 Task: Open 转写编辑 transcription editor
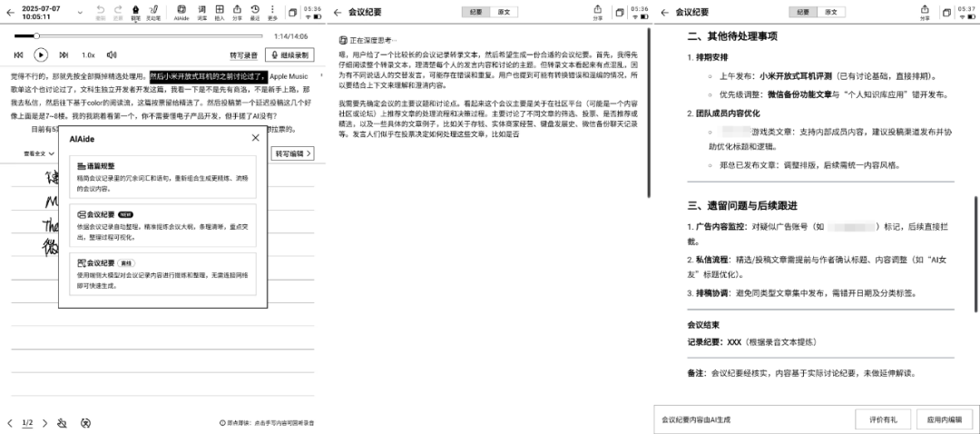click(x=292, y=153)
